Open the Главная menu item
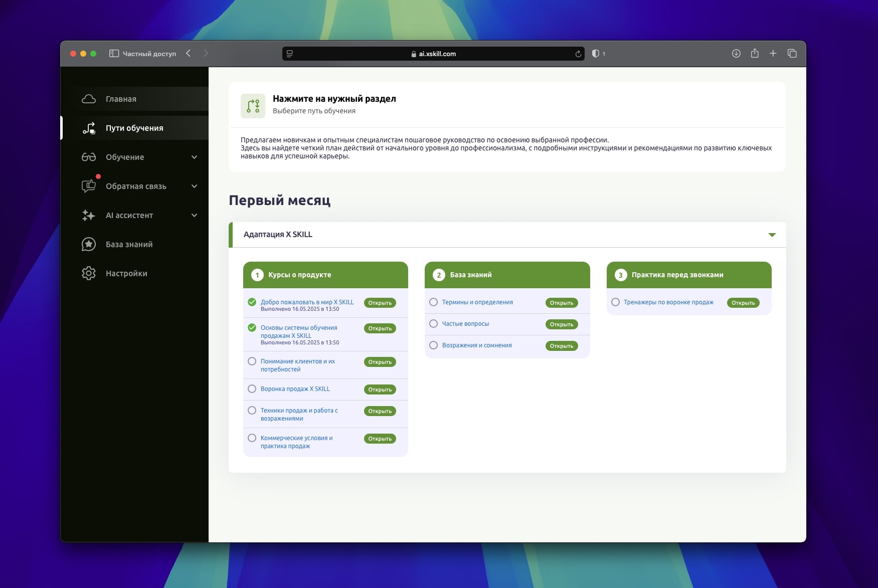The width and height of the screenshot is (878, 588). click(x=134, y=99)
